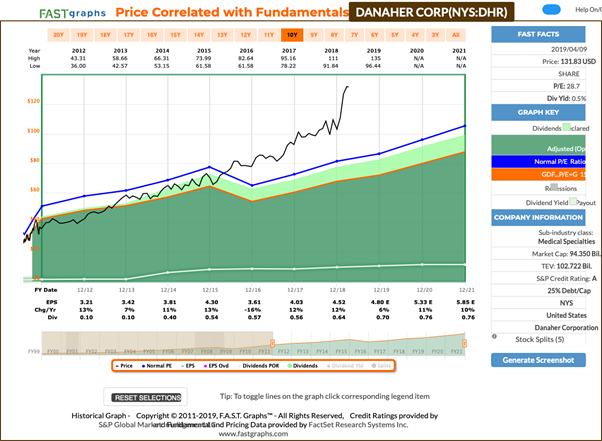Switch to the 12Y range tab
602x441 pixels.
(246, 35)
